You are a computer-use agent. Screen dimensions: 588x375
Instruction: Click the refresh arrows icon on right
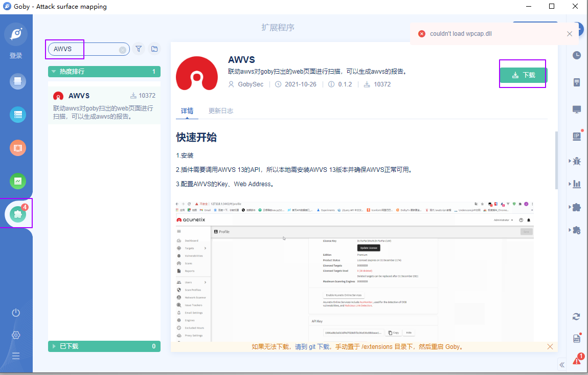pos(576,317)
